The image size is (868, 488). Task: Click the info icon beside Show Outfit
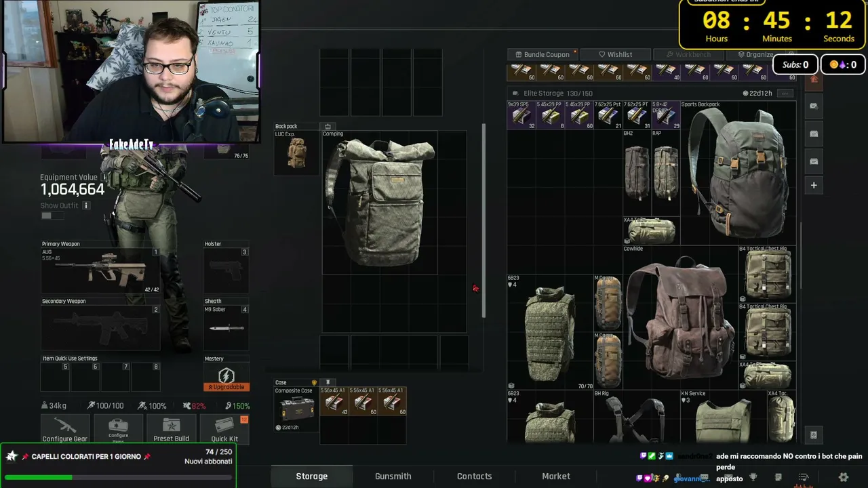[x=85, y=205]
